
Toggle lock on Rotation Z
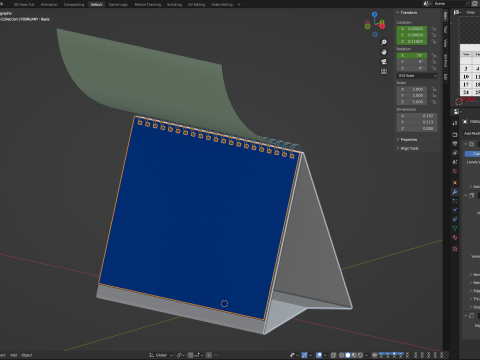tap(434, 68)
